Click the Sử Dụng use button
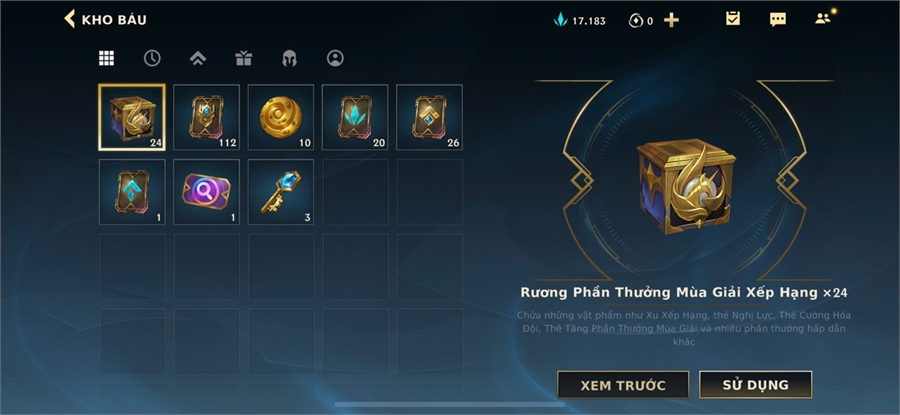Image resolution: width=900 pixels, height=415 pixels. [x=755, y=385]
